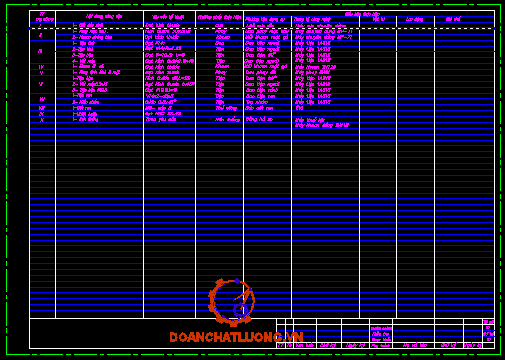Click the 'Yêu cầu kỹ thuật' column header

tap(168, 17)
